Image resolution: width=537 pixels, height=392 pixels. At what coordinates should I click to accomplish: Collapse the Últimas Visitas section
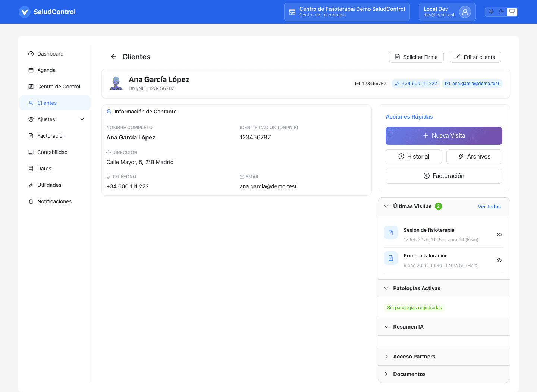386,206
